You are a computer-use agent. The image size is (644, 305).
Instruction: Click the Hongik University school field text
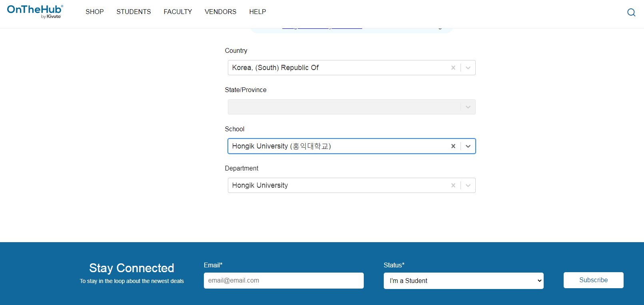click(x=281, y=146)
